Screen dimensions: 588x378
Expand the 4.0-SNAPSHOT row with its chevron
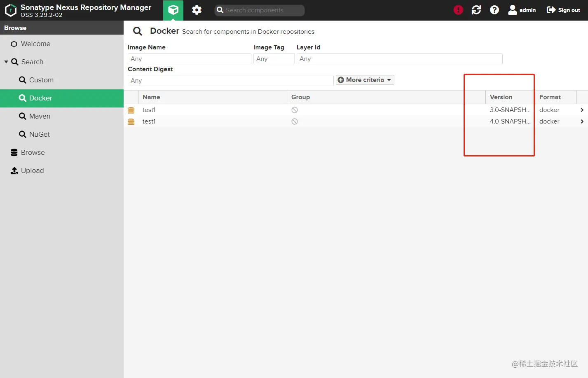pos(582,121)
